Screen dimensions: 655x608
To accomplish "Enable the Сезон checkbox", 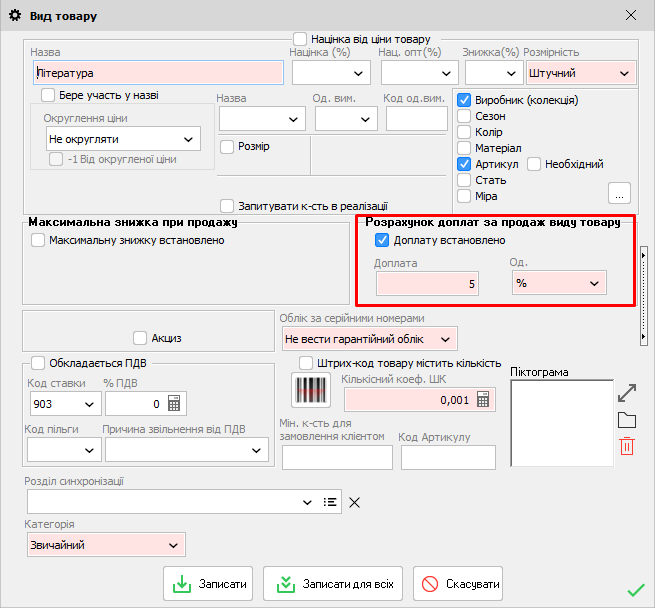I will pos(464,116).
